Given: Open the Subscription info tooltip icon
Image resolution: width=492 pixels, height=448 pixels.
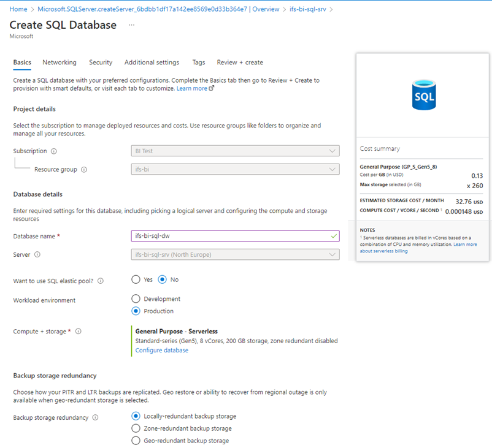Looking at the screenshot, I should pyautogui.click(x=55, y=151).
